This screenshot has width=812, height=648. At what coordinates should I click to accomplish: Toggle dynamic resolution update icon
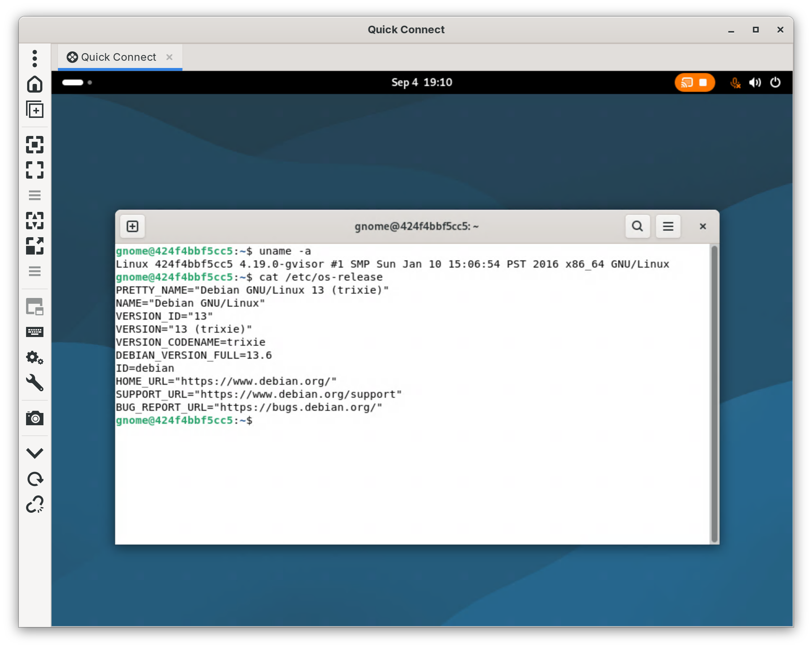click(35, 221)
